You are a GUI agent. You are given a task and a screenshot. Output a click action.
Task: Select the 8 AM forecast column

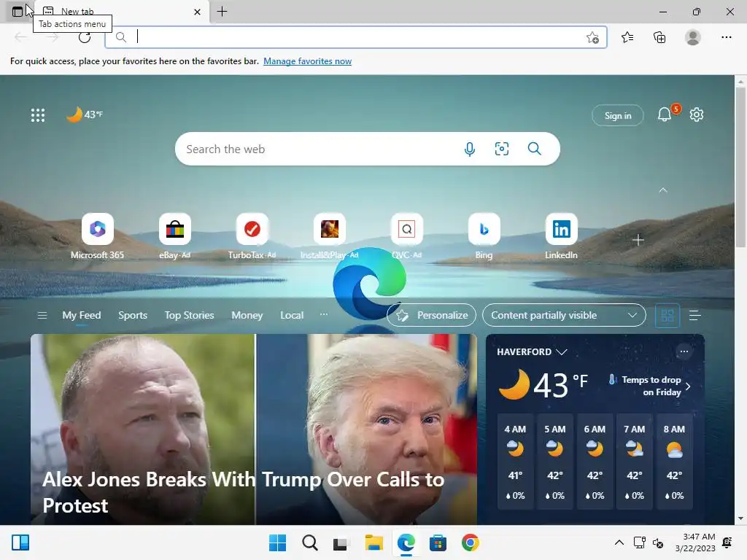674,462
